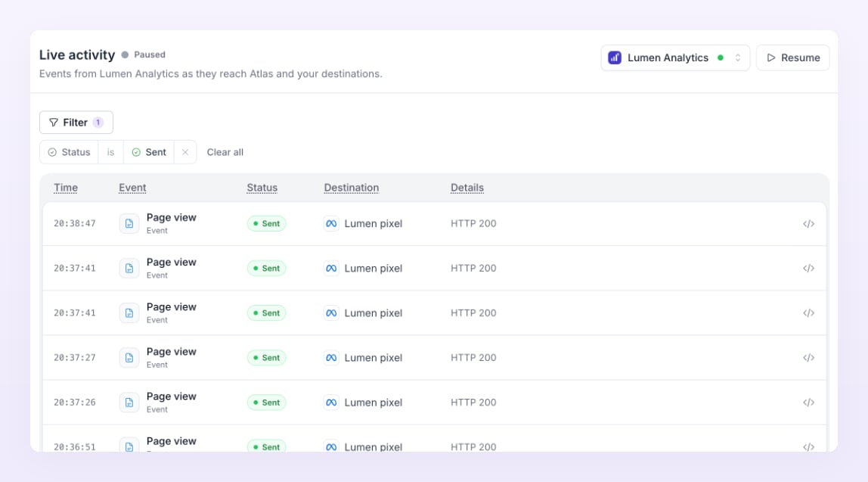Click the filter count badge '1'
The image size is (868, 482).
(x=98, y=123)
